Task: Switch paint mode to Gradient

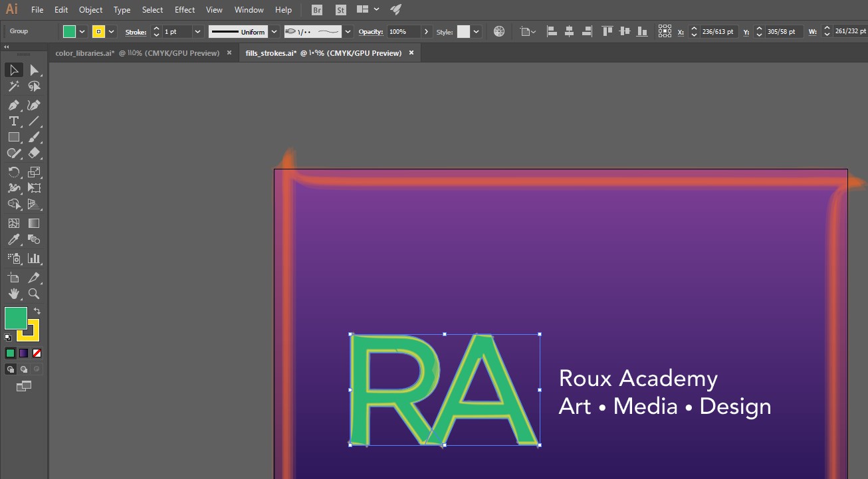Action: (24, 353)
